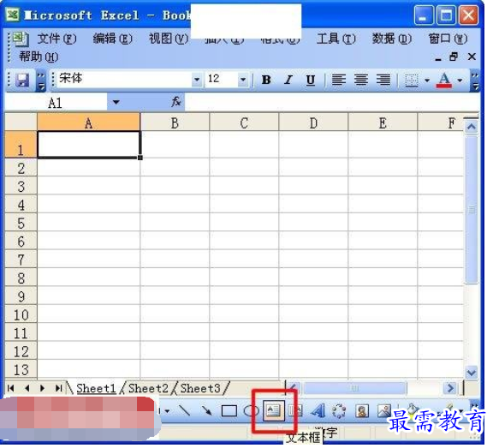This screenshot has width=493, height=448.
Task: Align text right
Action: (383, 80)
